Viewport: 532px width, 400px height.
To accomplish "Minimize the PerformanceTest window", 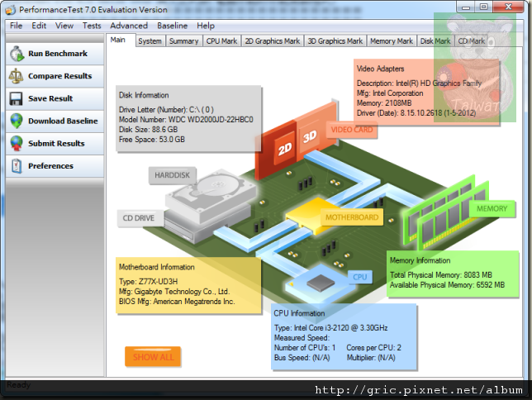I will 466,7.
